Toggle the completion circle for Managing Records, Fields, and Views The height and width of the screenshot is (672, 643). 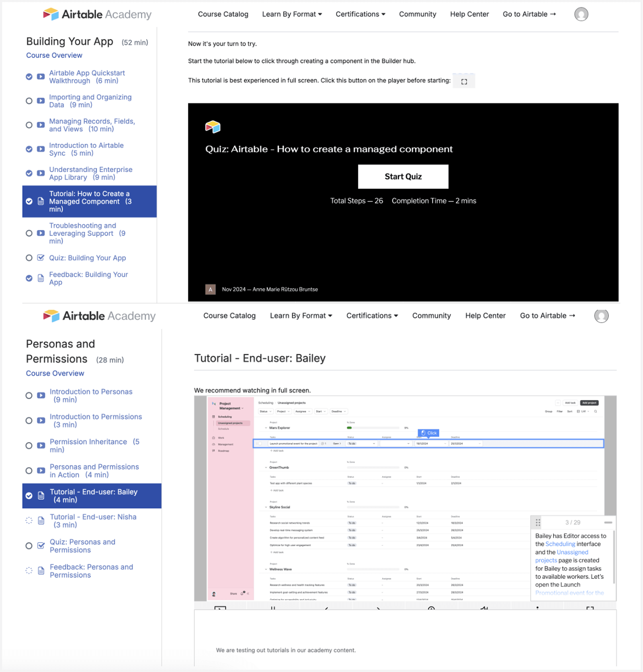click(29, 125)
